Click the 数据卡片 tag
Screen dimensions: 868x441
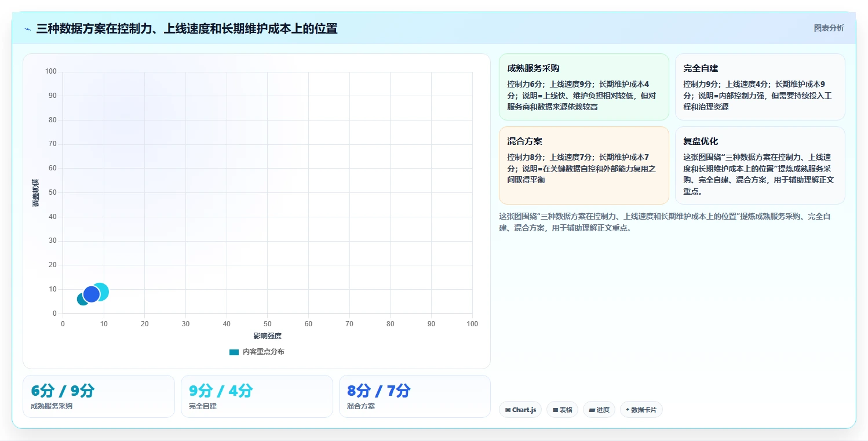pyautogui.click(x=641, y=410)
